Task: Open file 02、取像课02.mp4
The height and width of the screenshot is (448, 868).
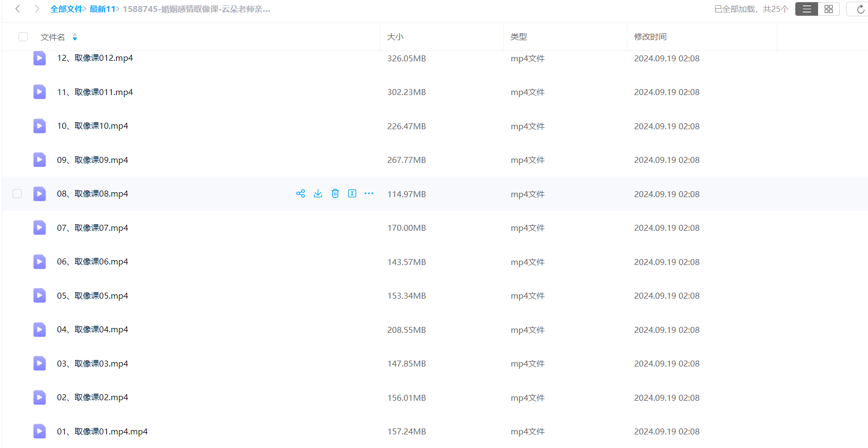Action: pos(93,397)
